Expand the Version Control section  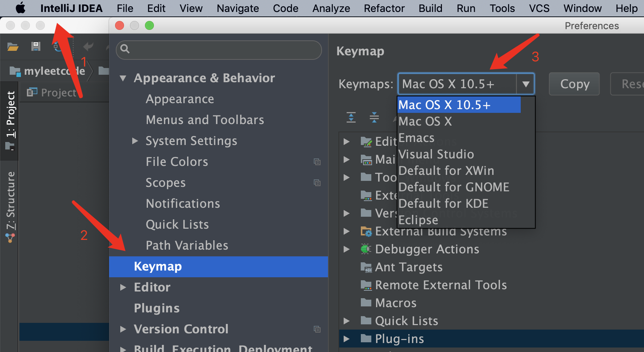coord(123,329)
